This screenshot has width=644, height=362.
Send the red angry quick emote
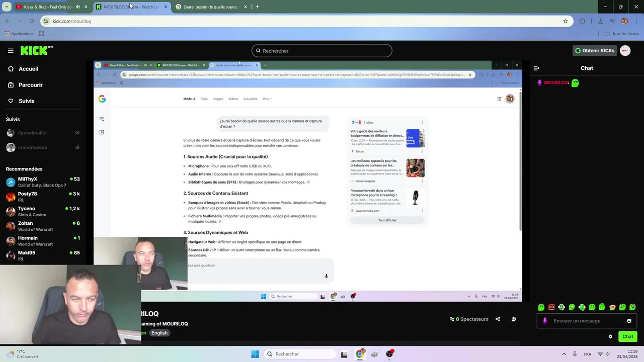coord(551,307)
